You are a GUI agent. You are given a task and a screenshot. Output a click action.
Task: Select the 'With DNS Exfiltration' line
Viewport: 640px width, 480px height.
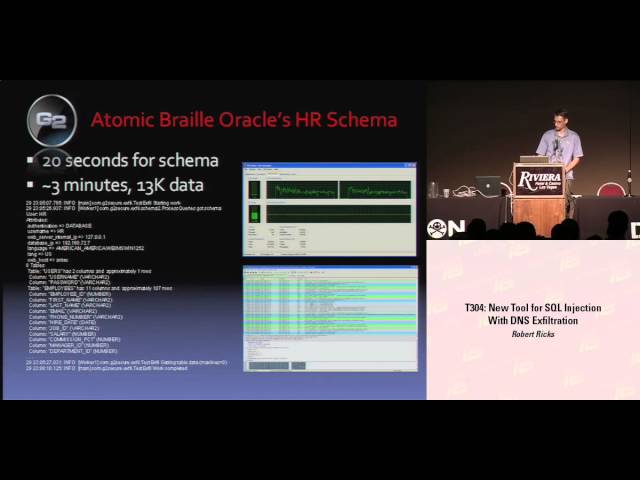(x=533, y=320)
